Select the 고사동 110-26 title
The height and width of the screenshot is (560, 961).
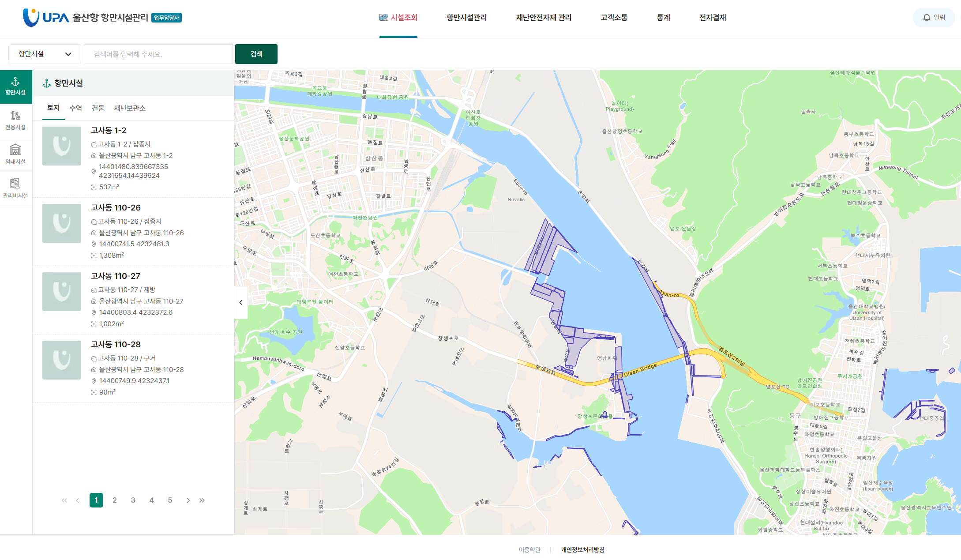[116, 208]
